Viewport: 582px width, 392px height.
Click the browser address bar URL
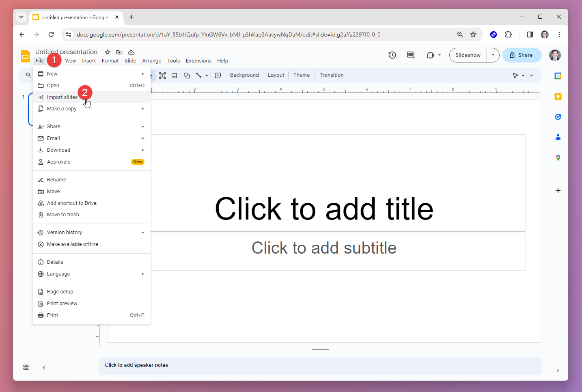click(228, 34)
